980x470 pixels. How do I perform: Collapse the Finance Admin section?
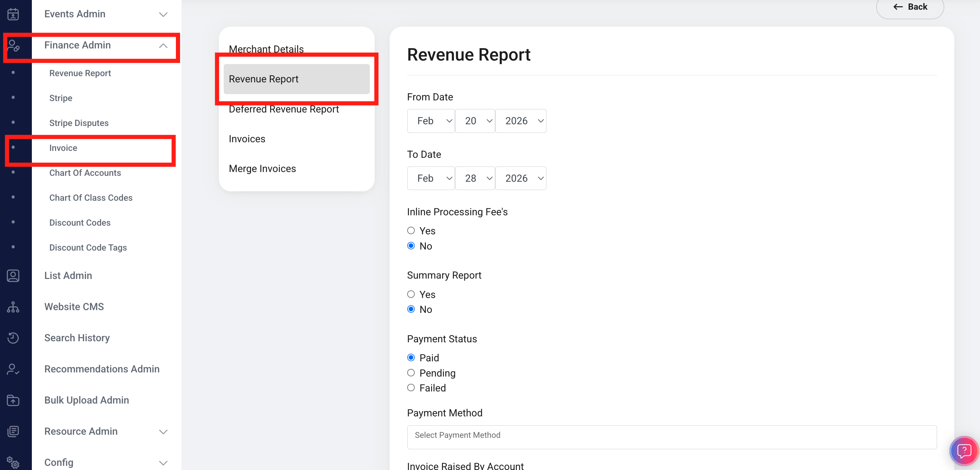163,46
